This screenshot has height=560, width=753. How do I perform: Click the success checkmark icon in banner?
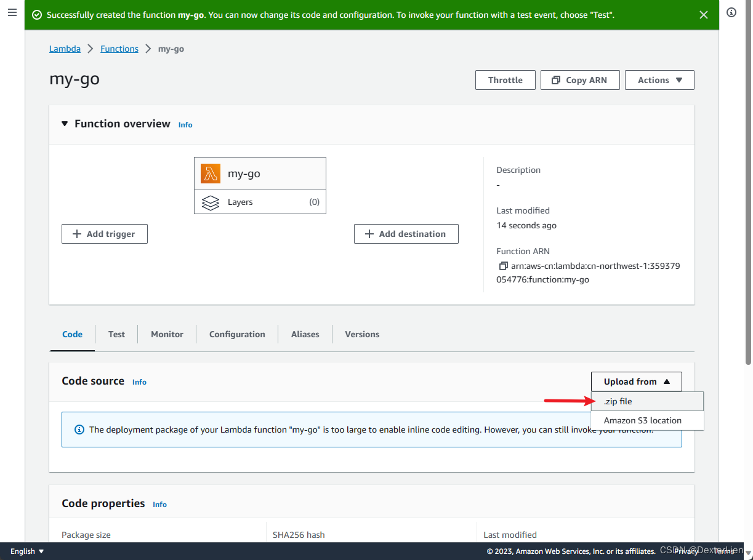38,15
